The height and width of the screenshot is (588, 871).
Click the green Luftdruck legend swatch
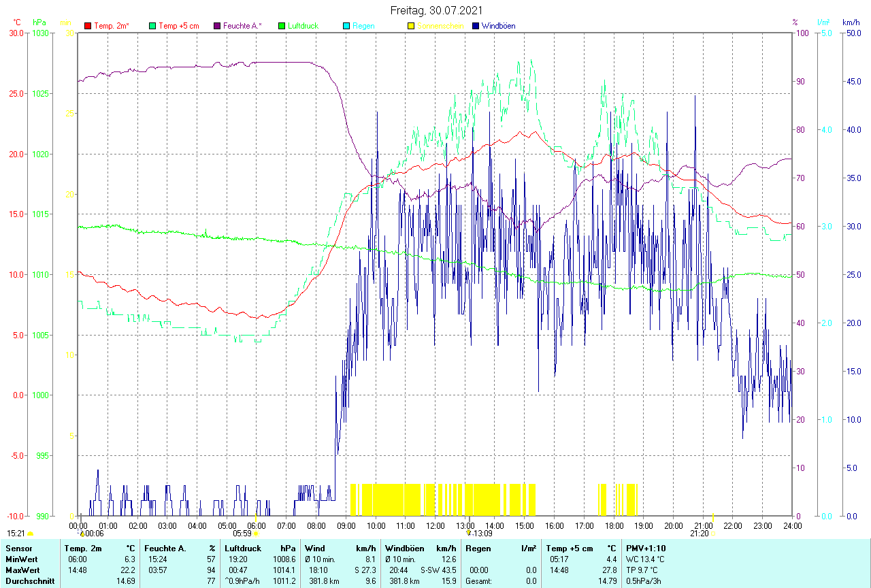282,26
